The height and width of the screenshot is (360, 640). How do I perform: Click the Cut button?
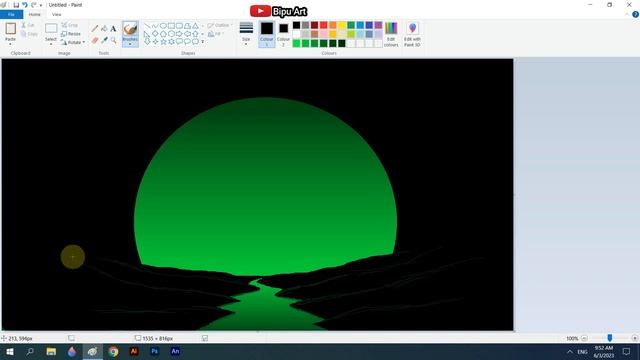[28, 25]
